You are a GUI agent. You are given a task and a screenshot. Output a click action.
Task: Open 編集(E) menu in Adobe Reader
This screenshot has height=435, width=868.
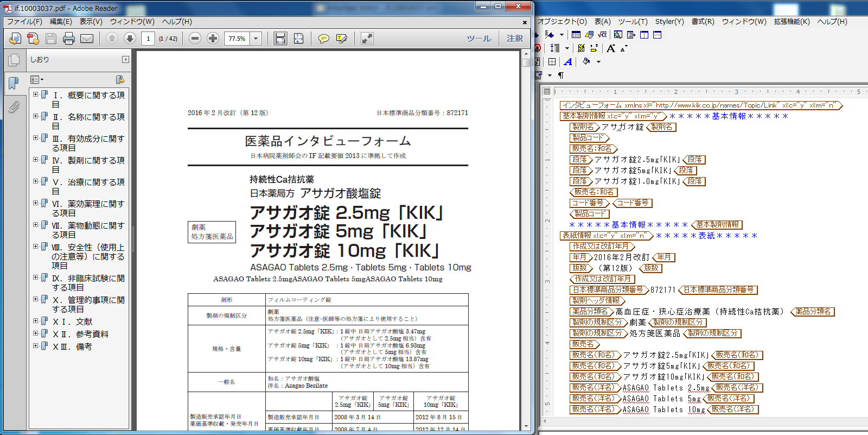61,22
